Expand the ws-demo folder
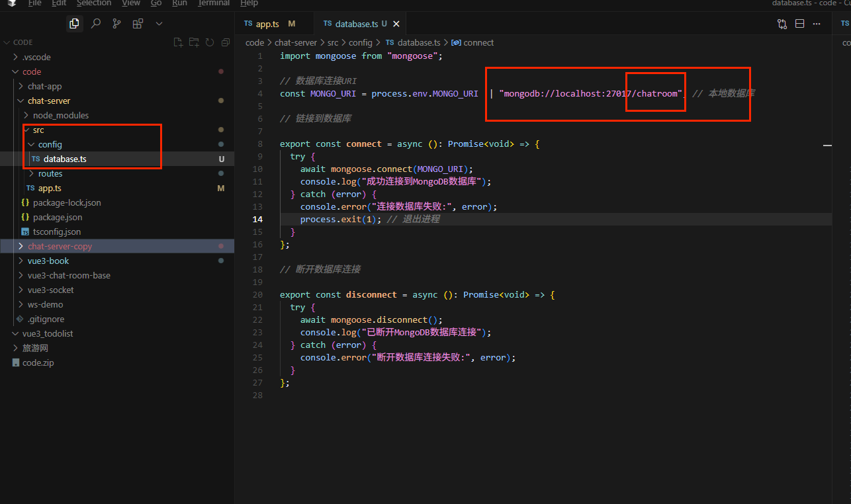Viewport: 851px width, 504px height. click(45, 304)
